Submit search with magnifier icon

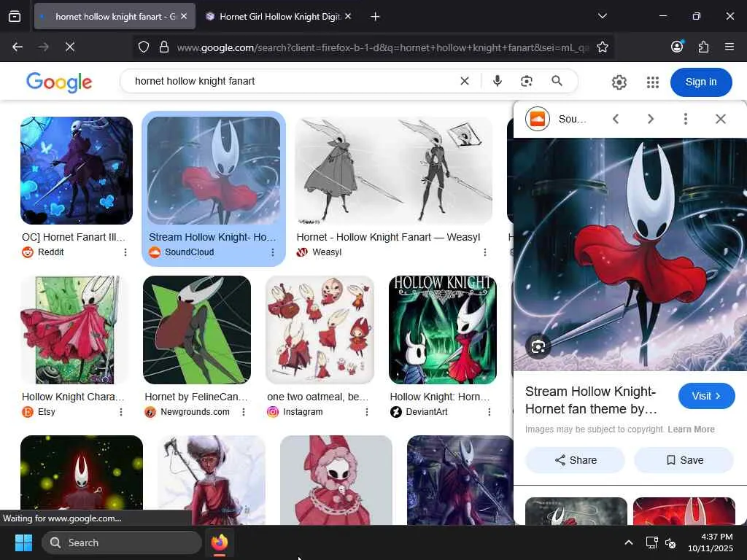557,81
